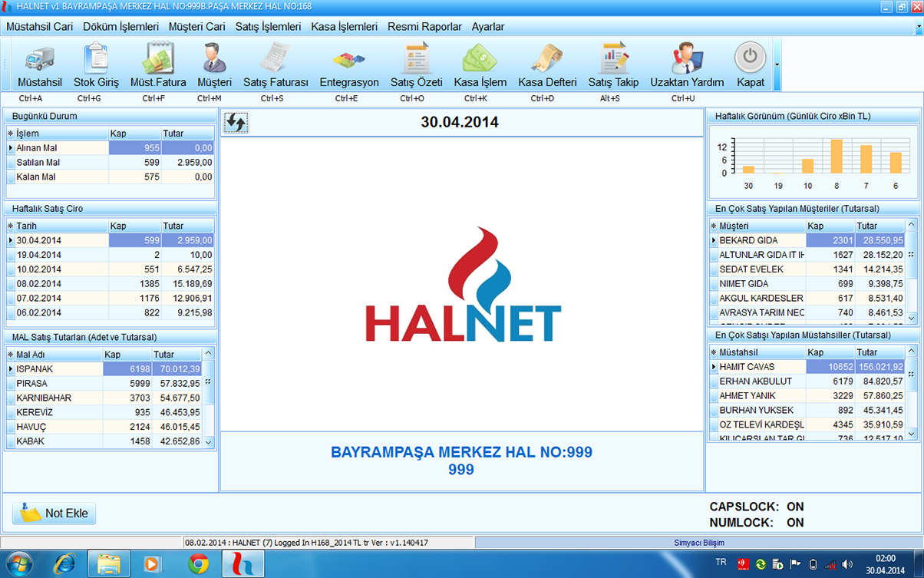Screen dimensions: 924x578
Task: Open the Müşteri Cari menu
Action: click(x=196, y=26)
